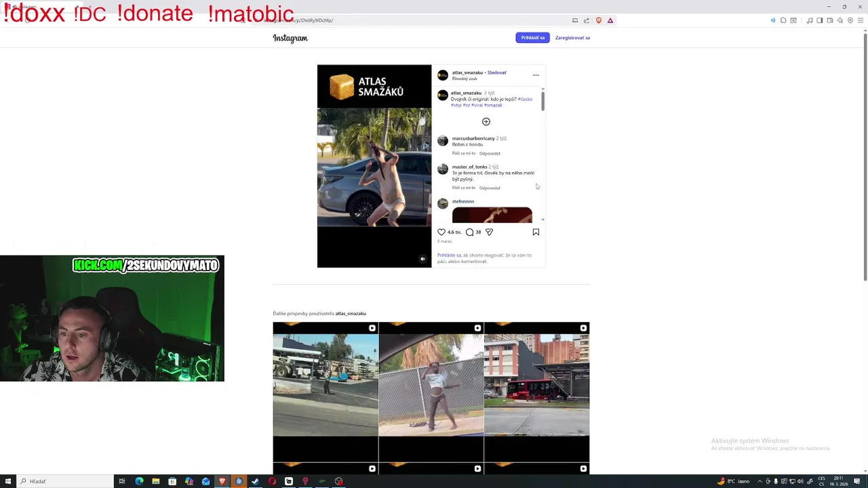Open Microsoft Store from the taskbar
This screenshot has width=868, height=488.
[172, 481]
